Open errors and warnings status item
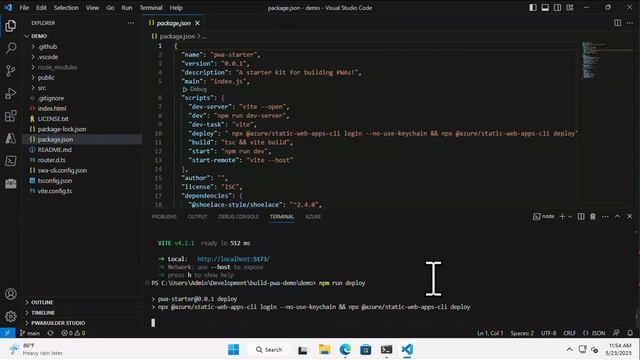This screenshot has width=640, height=360. click(x=73, y=333)
